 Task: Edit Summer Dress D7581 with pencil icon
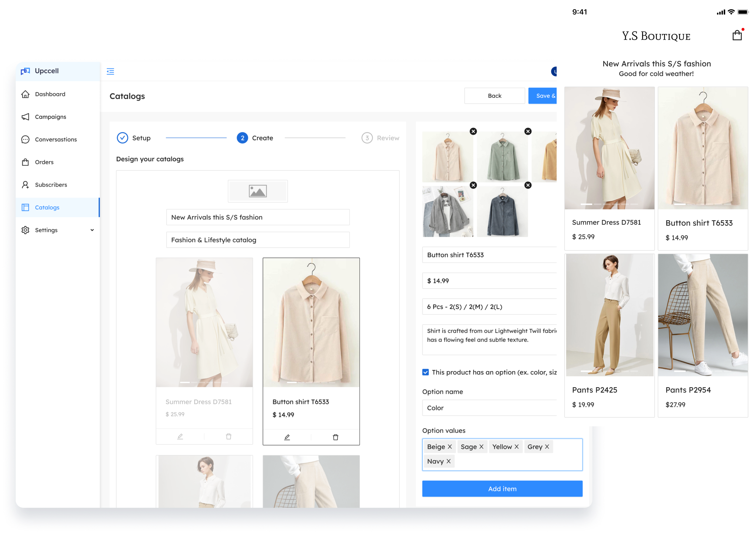180,437
